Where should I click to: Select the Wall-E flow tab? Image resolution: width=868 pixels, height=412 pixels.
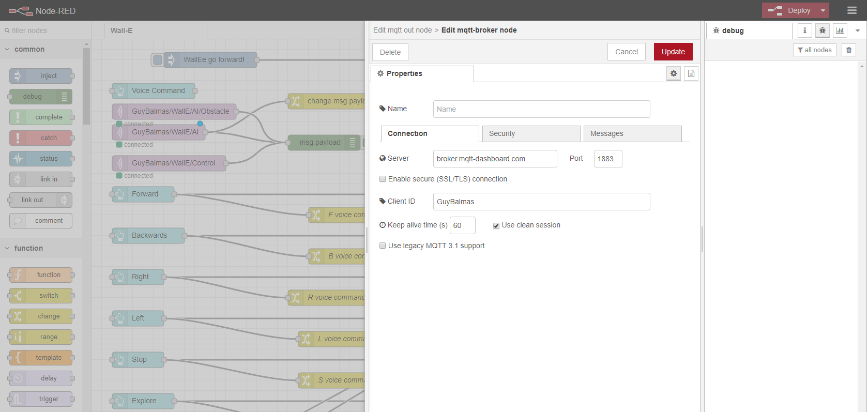coord(155,30)
